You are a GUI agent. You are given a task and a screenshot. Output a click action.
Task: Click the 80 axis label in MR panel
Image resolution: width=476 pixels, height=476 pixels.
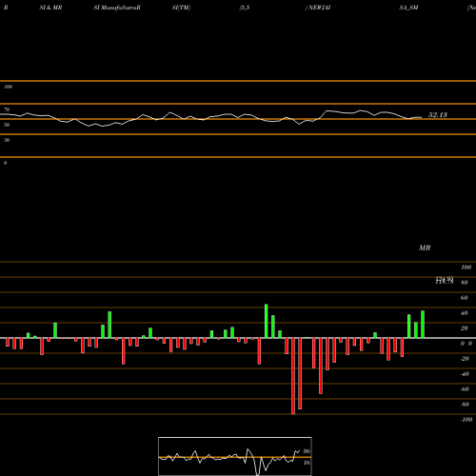(465, 283)
